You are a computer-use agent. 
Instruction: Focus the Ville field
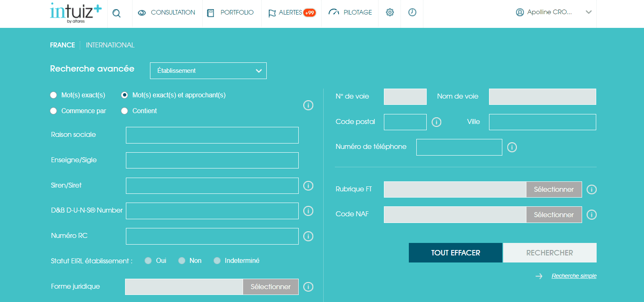tap(543, 122)
